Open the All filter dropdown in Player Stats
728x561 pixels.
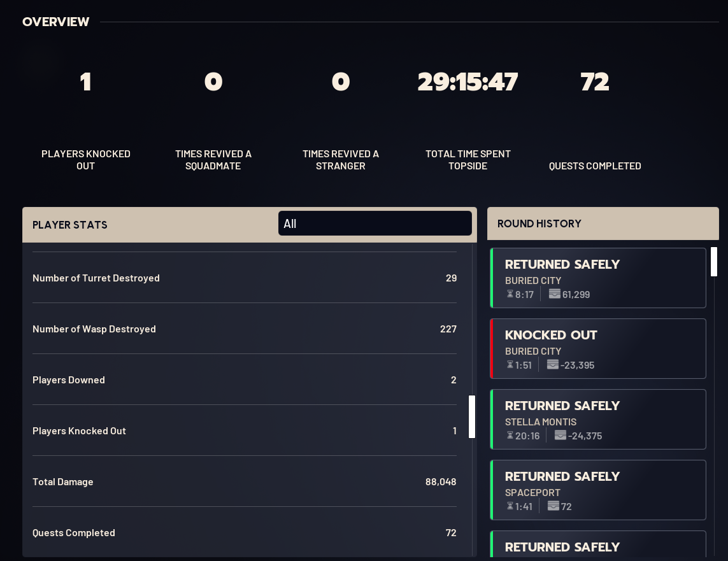[375, 224]
